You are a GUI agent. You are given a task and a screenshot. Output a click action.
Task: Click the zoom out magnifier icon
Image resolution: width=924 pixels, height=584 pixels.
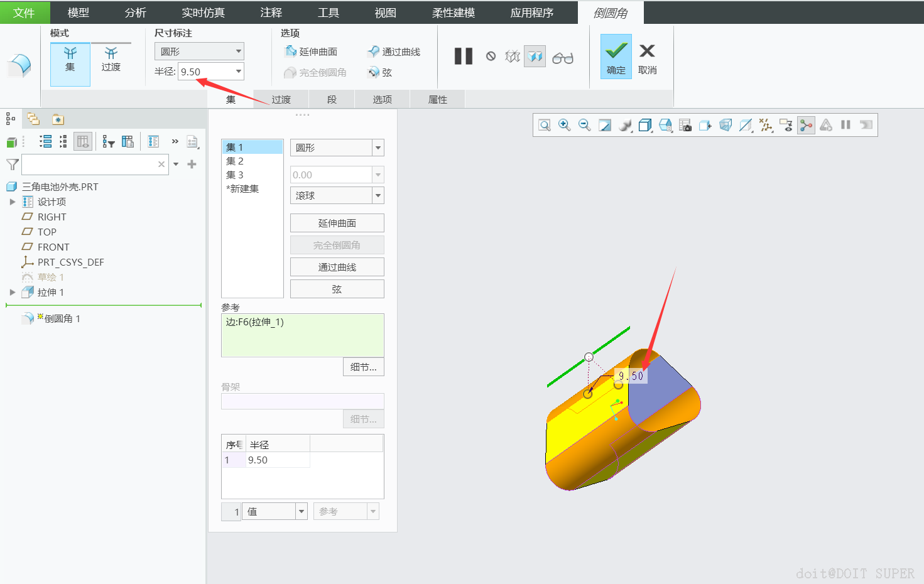click(584, 125)
